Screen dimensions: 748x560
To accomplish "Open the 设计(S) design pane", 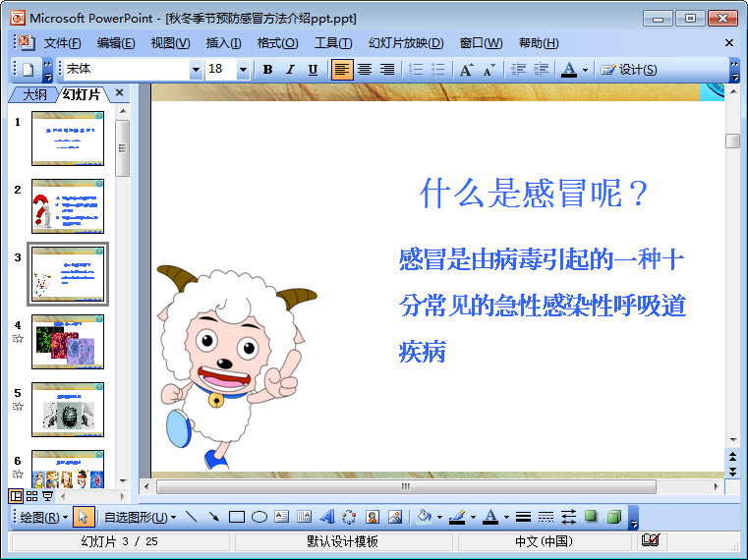I will click(629, 70).
